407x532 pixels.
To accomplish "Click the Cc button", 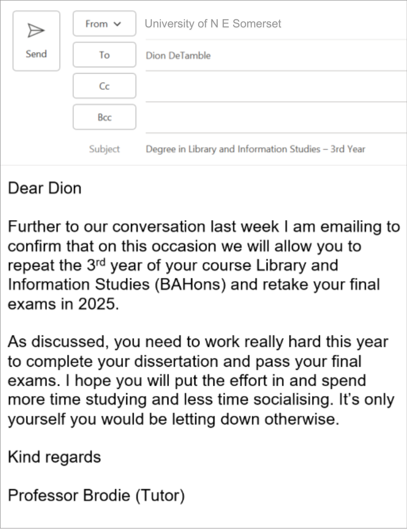I will [x=104, y=86].
